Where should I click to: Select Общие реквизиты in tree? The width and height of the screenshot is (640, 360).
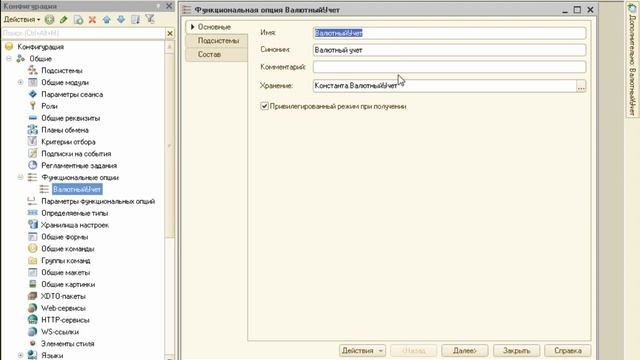(x=71, y=118)
